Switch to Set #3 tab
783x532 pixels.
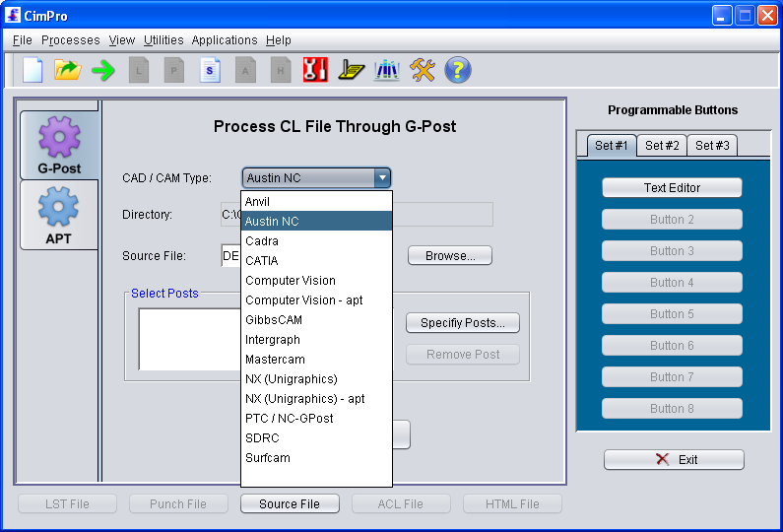click(x=712, y=146)
